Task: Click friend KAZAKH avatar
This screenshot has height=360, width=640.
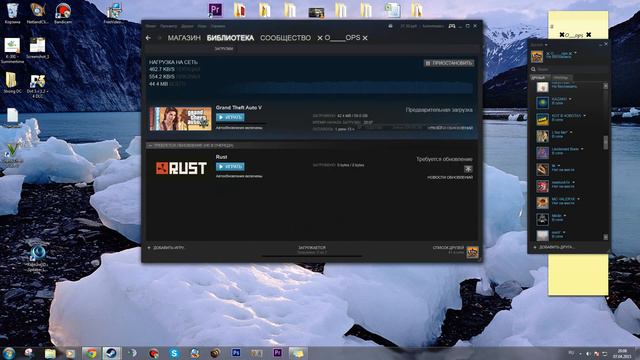Action: click(542, 102)
